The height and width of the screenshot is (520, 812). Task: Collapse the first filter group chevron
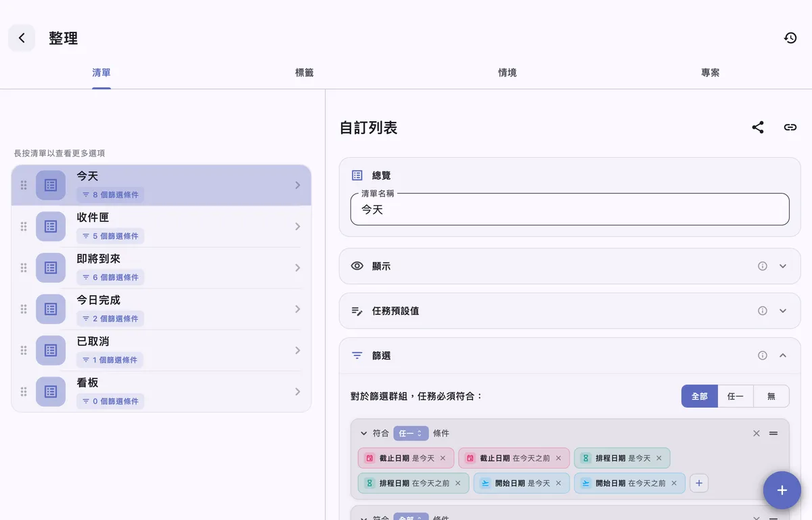(363, 433)
